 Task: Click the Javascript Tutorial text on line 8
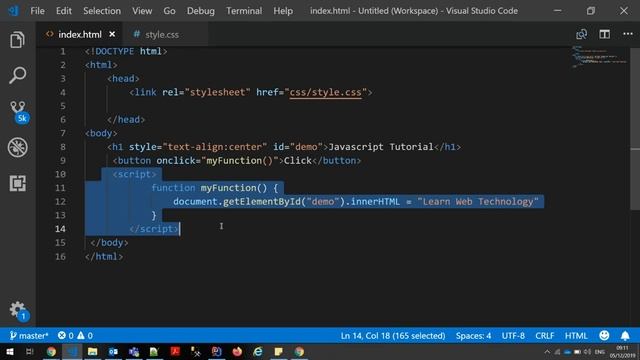tap(381, 147)
